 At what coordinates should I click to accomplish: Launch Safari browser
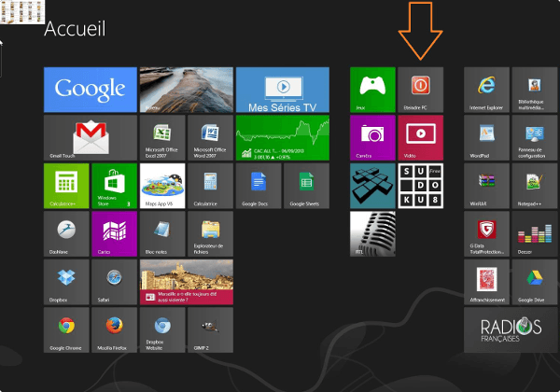click(x=114, y=282)
